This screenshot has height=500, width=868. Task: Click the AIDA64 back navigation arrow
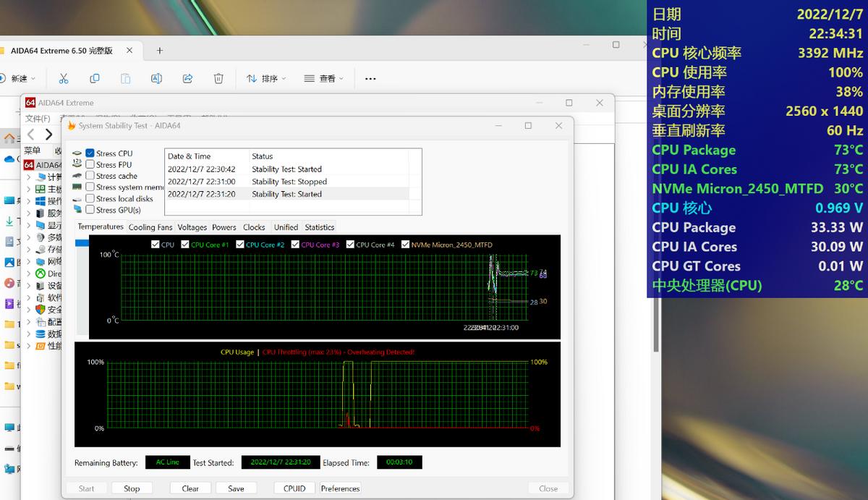pos(31,135)
